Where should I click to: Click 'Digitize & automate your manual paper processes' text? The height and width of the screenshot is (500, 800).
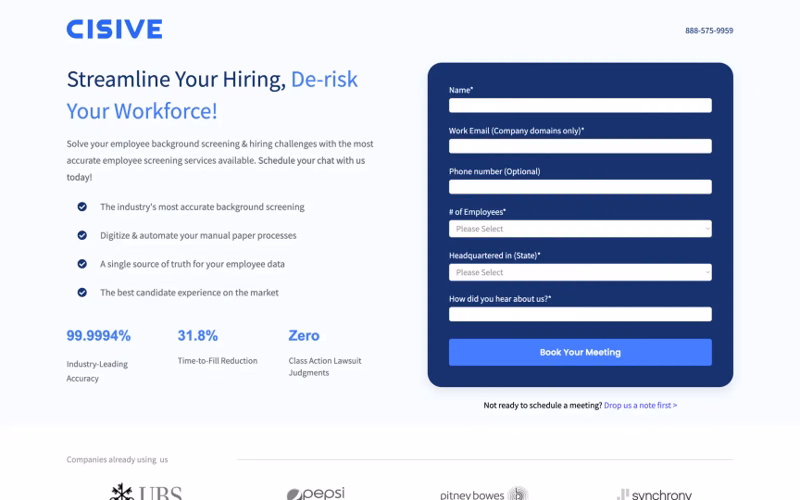(x=198, y=235)
